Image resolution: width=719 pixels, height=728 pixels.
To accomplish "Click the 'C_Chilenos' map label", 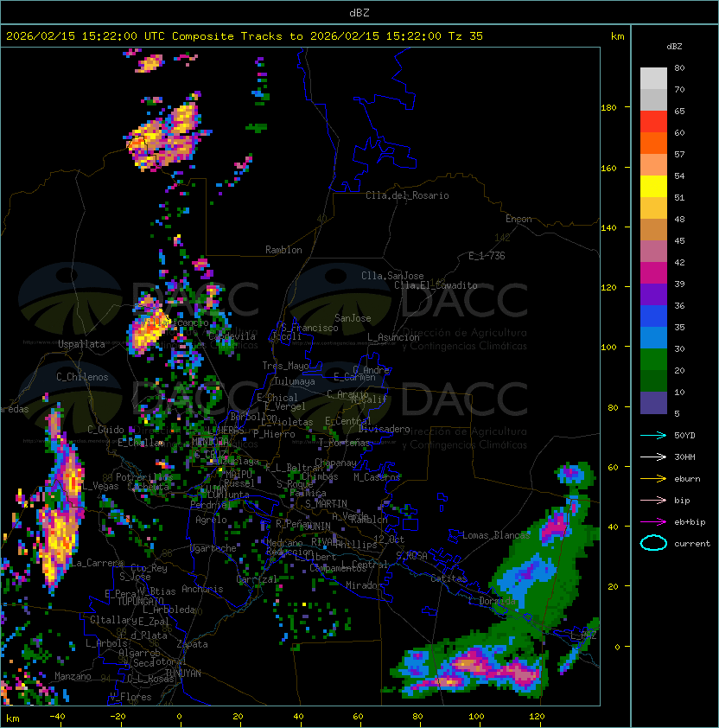I will click(82, 377).
